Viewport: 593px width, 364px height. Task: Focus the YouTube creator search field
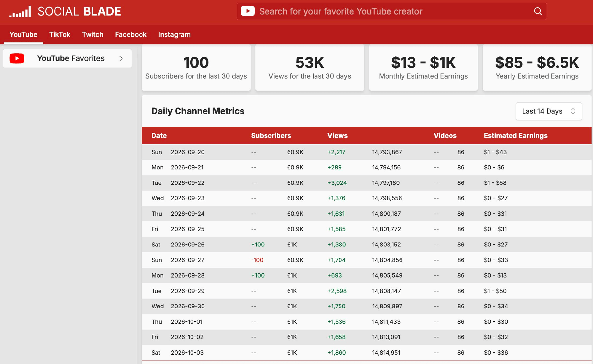tap(391, 11)
